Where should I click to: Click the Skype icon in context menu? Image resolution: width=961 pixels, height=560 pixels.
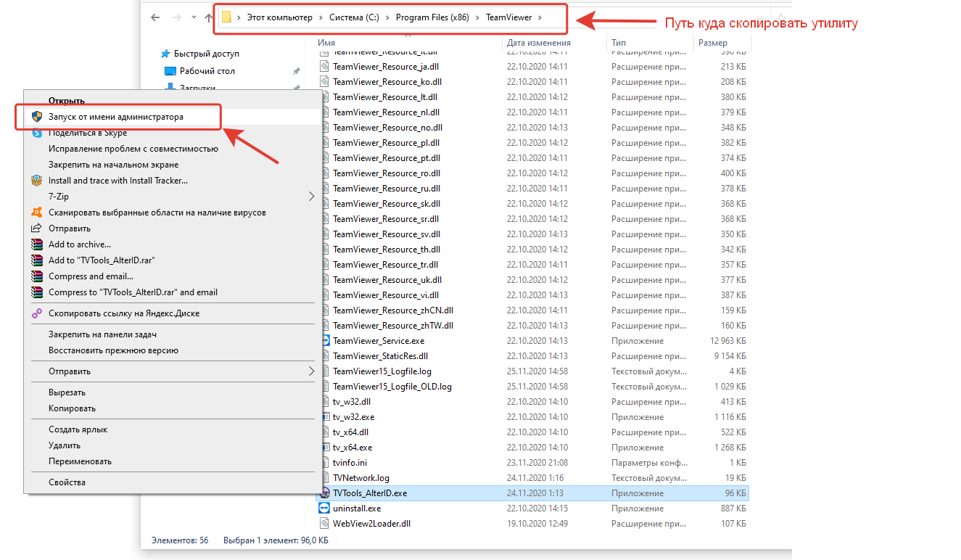[x=37, y=133]
